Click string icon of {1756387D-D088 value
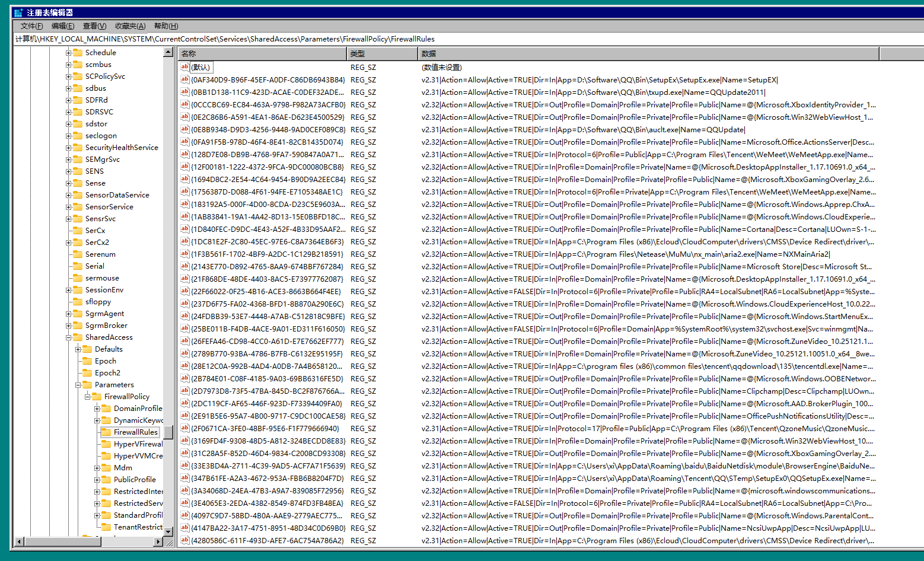 click(x=185, y=192)
